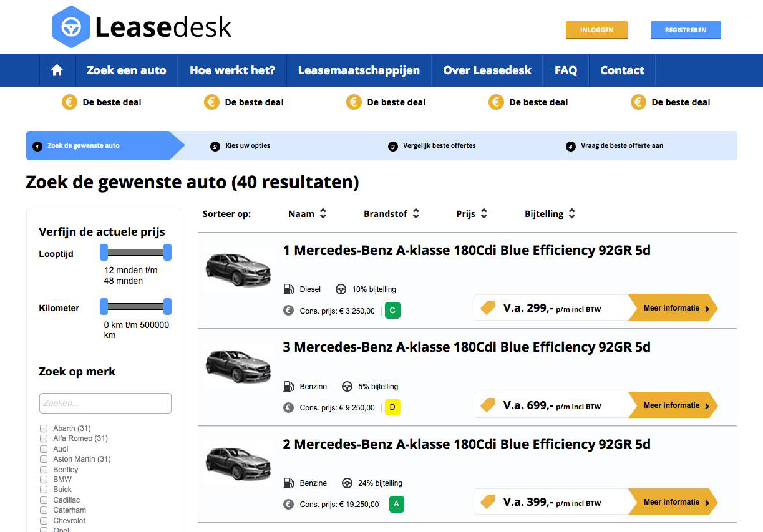
Task: Click the home icon in navigation bar
Action: click(x=57, y=70)
